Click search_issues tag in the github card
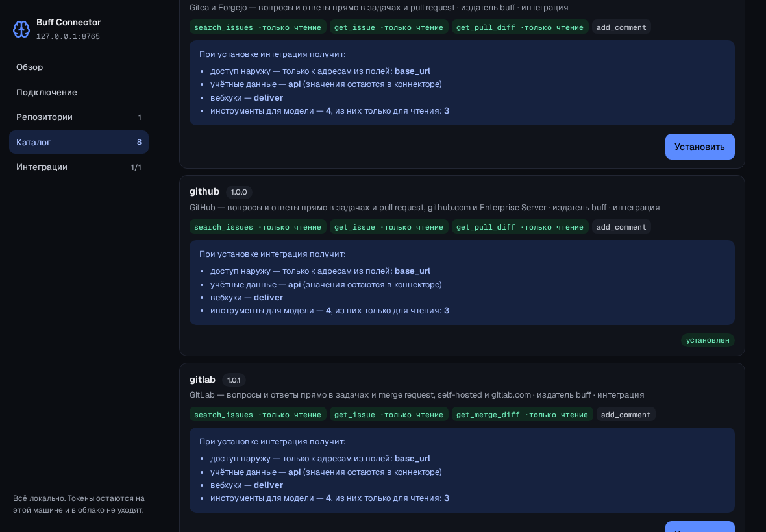 point(258,227)
